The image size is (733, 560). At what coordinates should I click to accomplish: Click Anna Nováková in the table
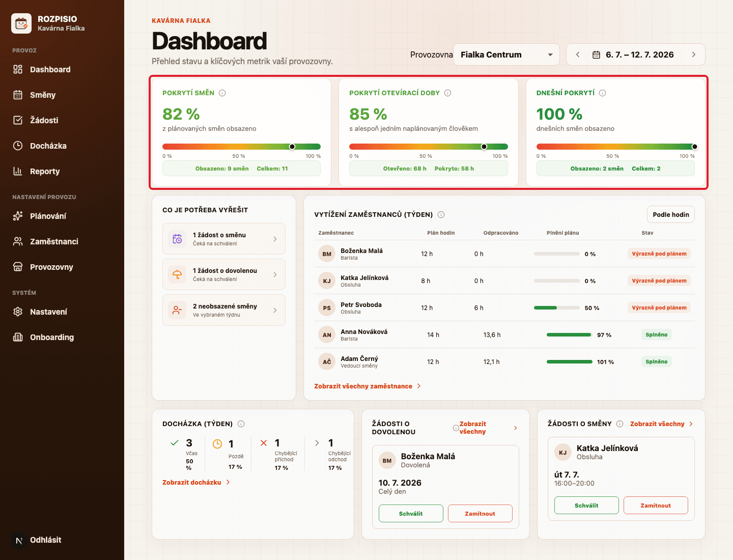364,331
